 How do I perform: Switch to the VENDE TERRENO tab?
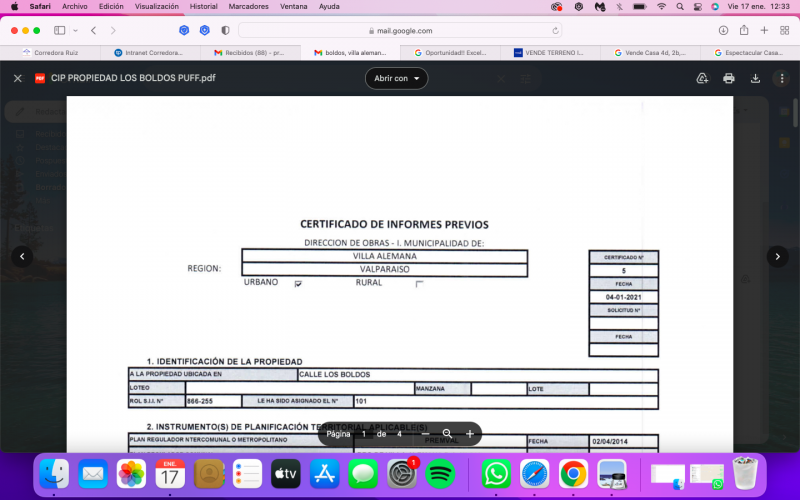(550, 53)
